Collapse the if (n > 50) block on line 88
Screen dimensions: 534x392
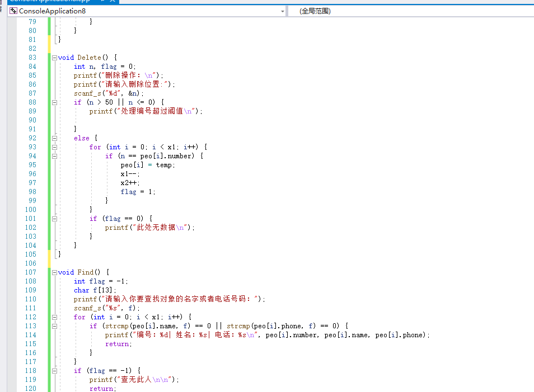54,102
